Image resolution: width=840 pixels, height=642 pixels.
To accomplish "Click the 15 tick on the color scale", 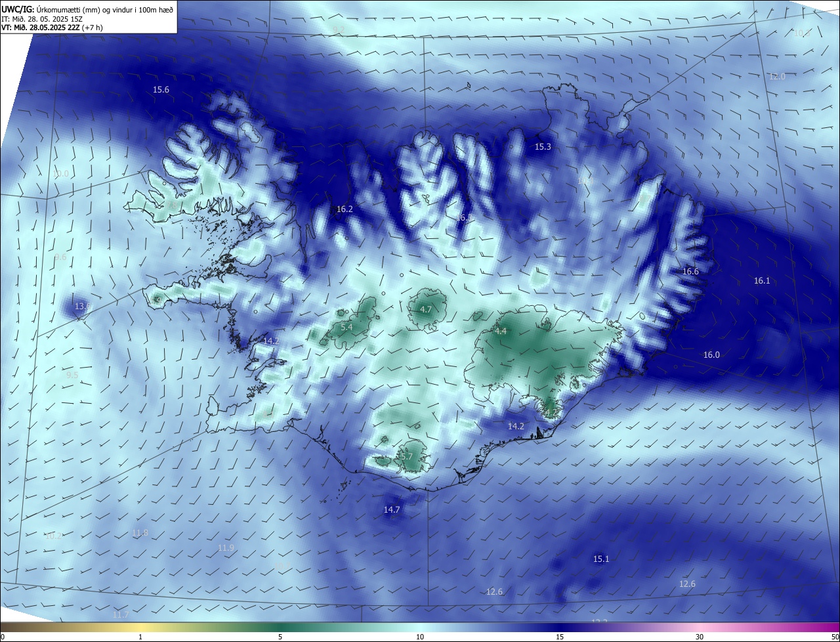I will pos(560,637).
